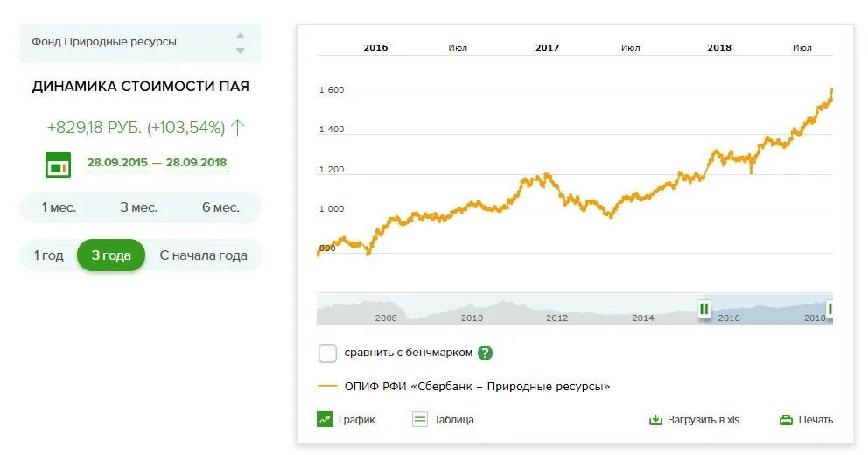Select the 1 год period

click(x=48, y=255)
